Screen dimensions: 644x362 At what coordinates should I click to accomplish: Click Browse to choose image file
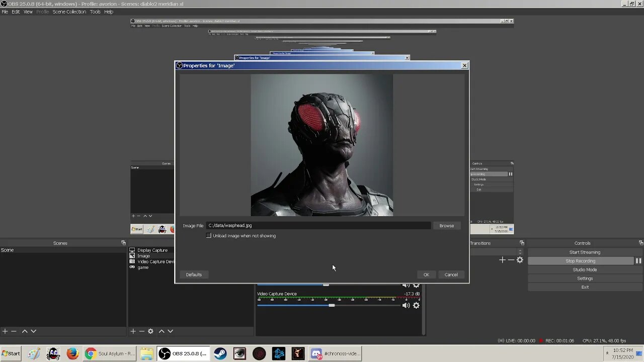coord(447,226)
